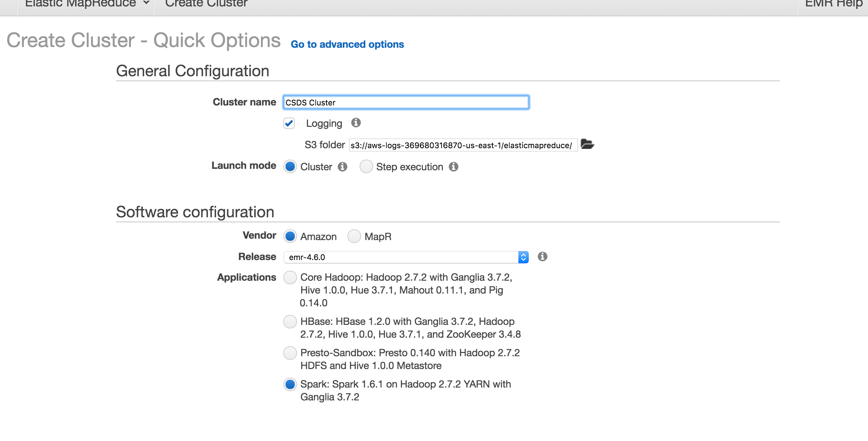The width and height of the screenshot is (868, 441).
Task: Click info icon beside Step execution
Action: pyautogui.click(x=453, y=167)
